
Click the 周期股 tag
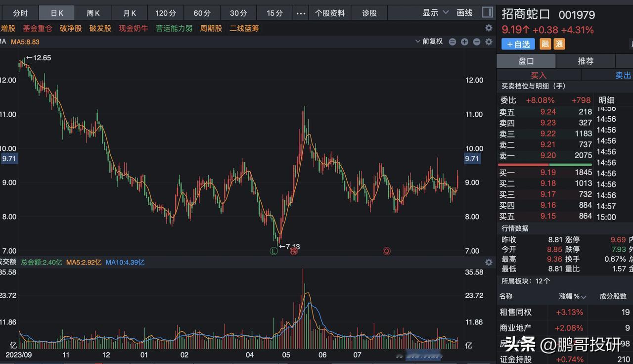click(211, 28)
